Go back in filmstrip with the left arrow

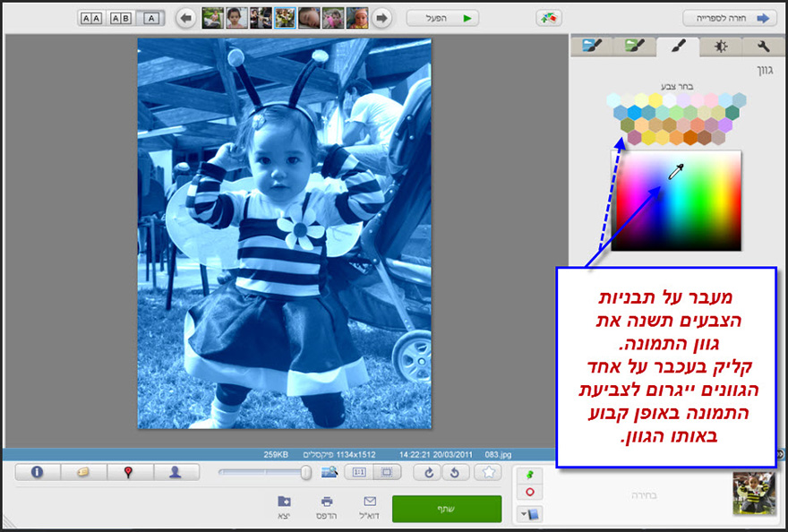pos(187,16)
